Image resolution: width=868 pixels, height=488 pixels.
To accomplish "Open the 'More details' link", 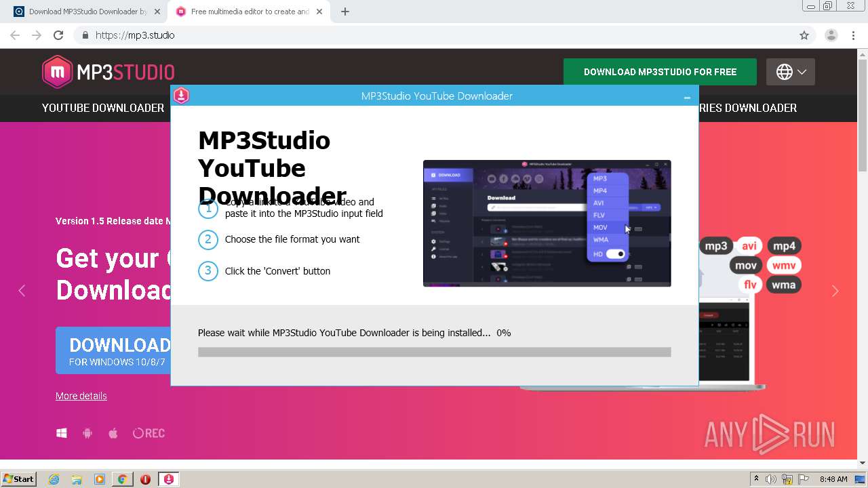I will click(x=81, y=396).
